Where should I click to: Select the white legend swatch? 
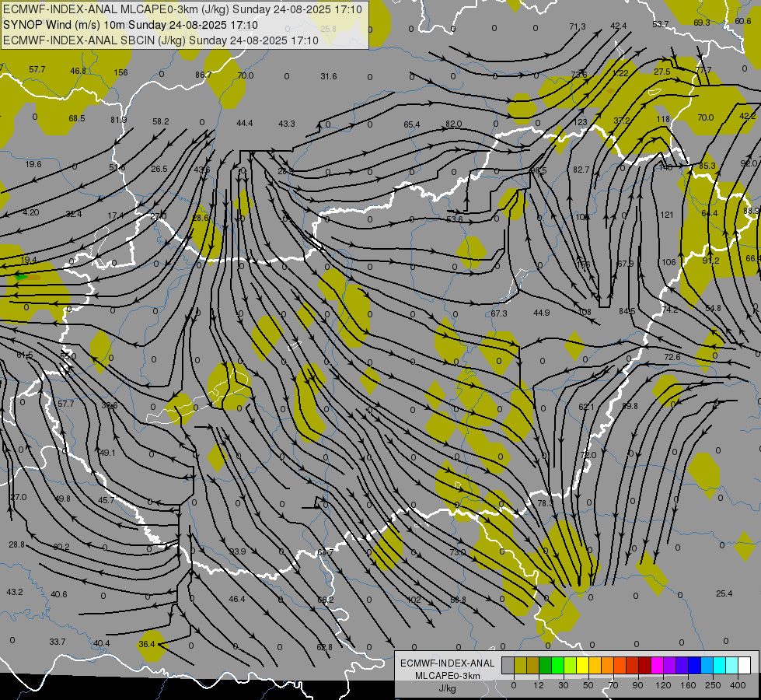click(744, 665)
